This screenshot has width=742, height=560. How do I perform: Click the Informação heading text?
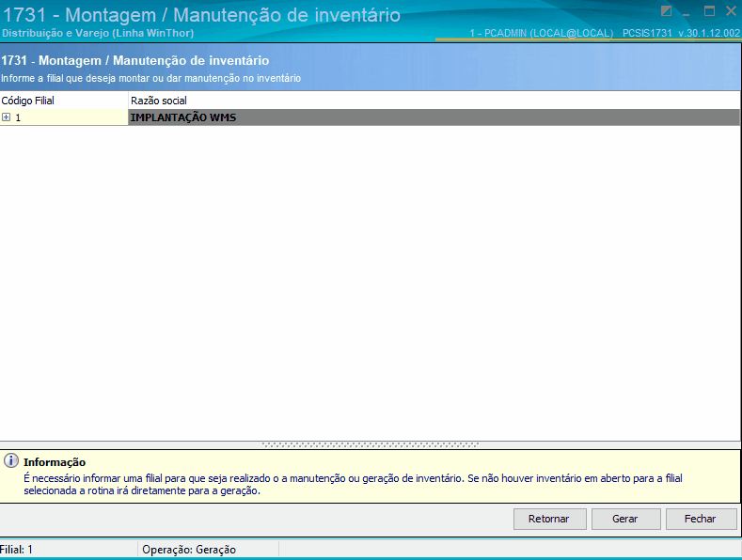click(55, 462)
